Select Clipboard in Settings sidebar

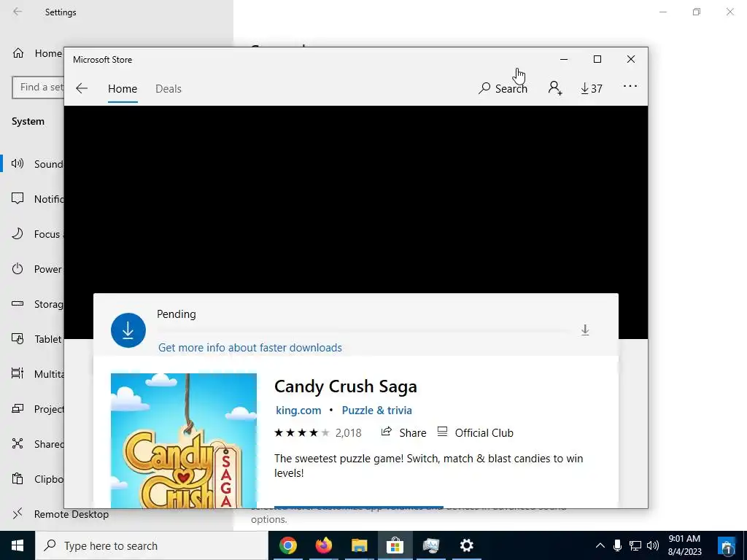[x=33, y=478]
